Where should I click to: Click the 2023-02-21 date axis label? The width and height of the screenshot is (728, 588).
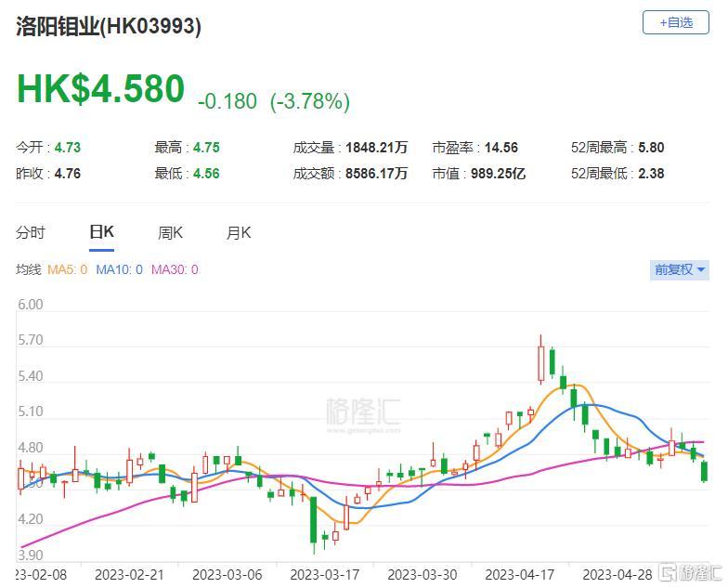[130, 575]
